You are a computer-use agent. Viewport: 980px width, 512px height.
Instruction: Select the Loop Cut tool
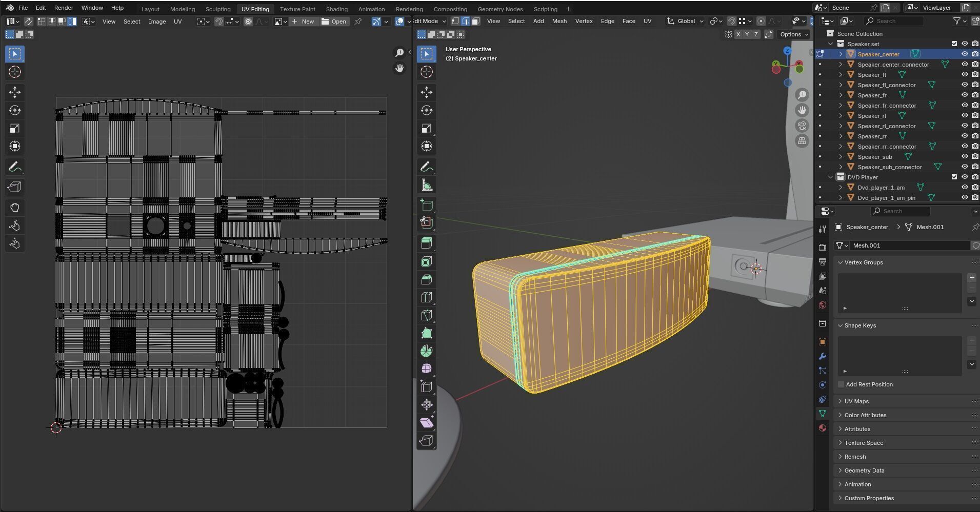click(x=426, y=297)
